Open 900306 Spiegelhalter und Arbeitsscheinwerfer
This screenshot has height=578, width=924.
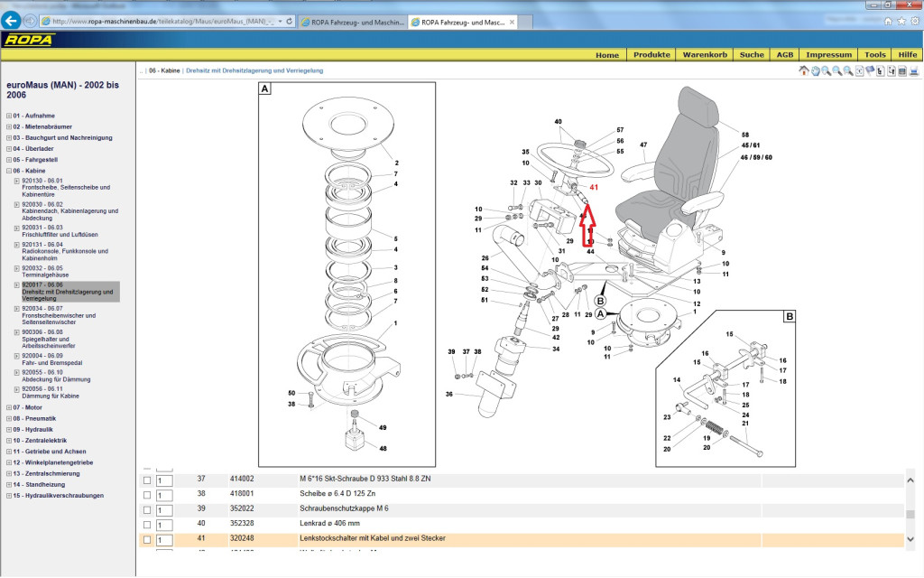(x=49, y=340)
